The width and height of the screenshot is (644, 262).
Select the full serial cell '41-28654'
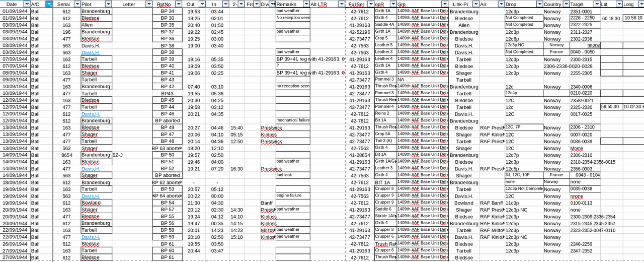[x=360, y=155]
